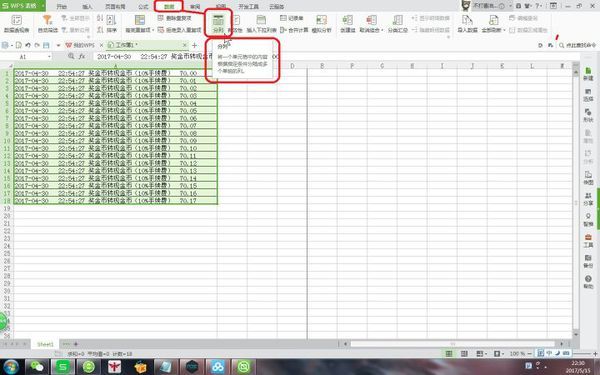
Task: Click the 合并计算 consolidate button
Action: 294,30
